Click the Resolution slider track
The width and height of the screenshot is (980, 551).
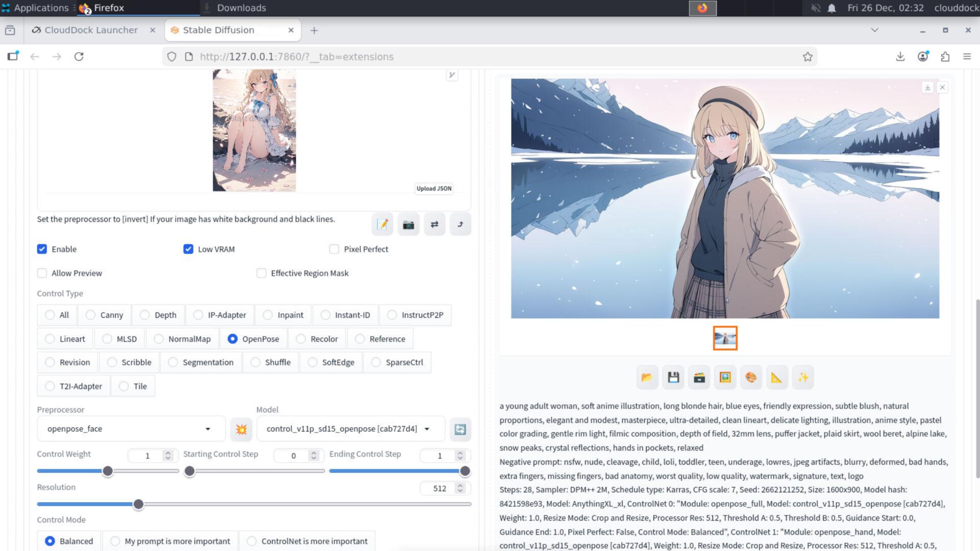click(306, 504)
